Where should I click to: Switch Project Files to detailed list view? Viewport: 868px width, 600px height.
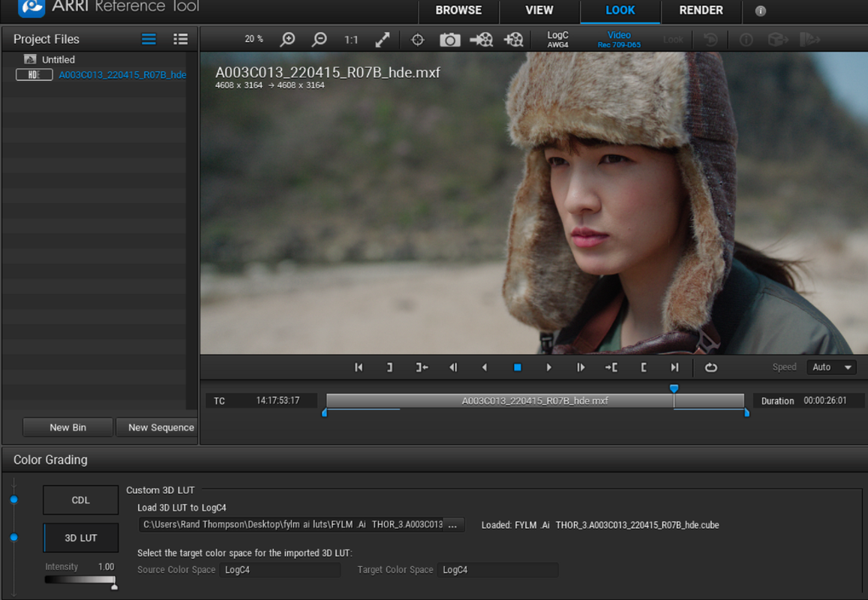(181, 39)
